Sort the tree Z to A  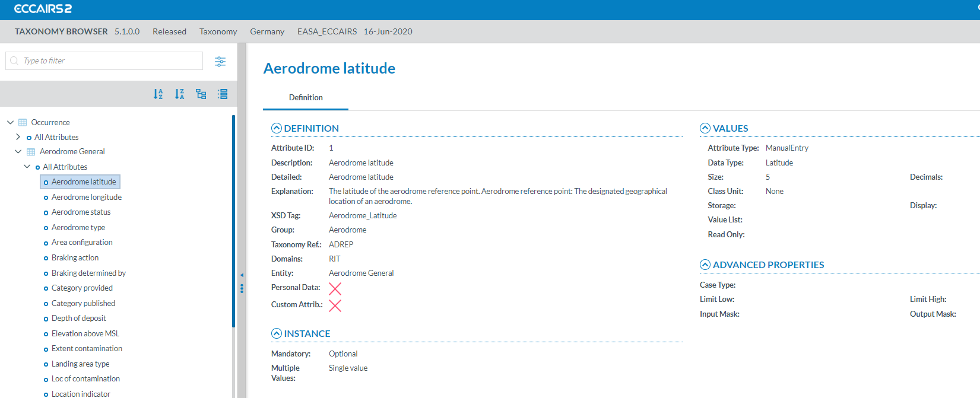[x=179, y=94]
